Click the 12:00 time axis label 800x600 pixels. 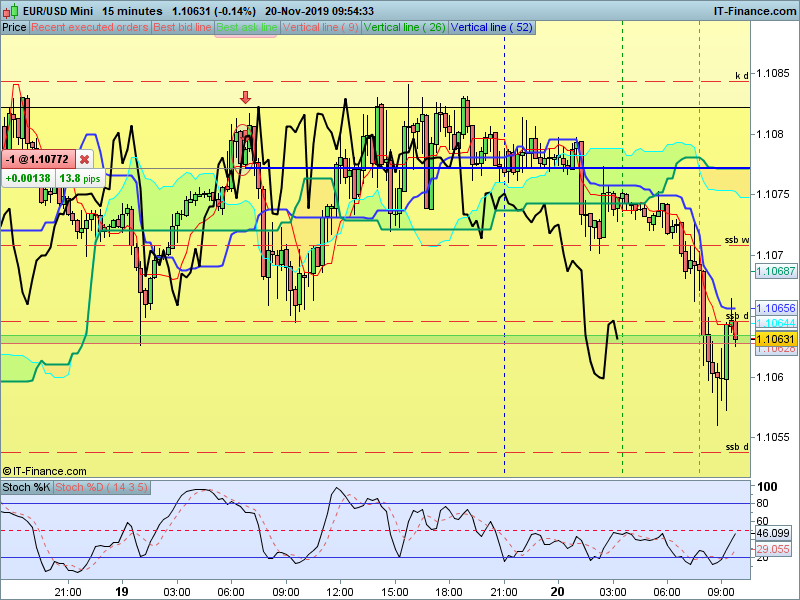[x=340, y=592]
